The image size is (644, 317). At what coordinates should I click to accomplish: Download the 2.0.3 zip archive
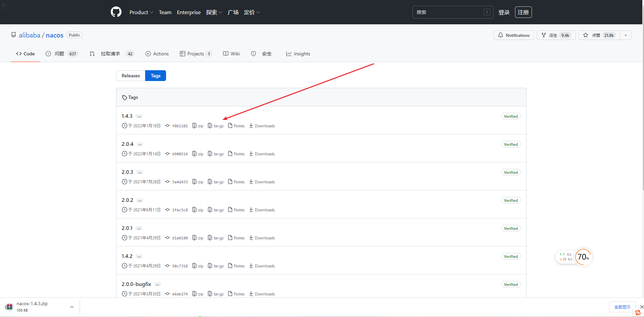pyautogui.click(x=198, y=182)
